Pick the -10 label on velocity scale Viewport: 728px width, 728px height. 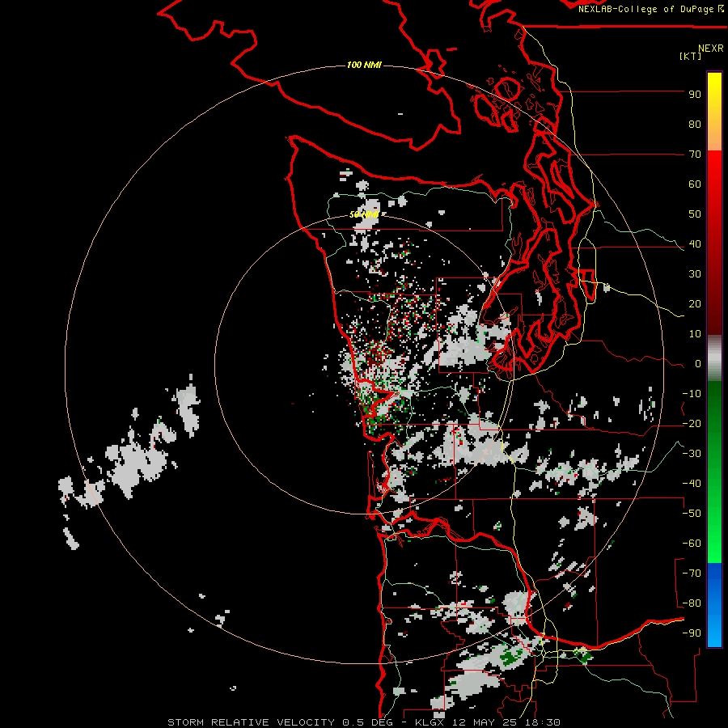[692, 394]
